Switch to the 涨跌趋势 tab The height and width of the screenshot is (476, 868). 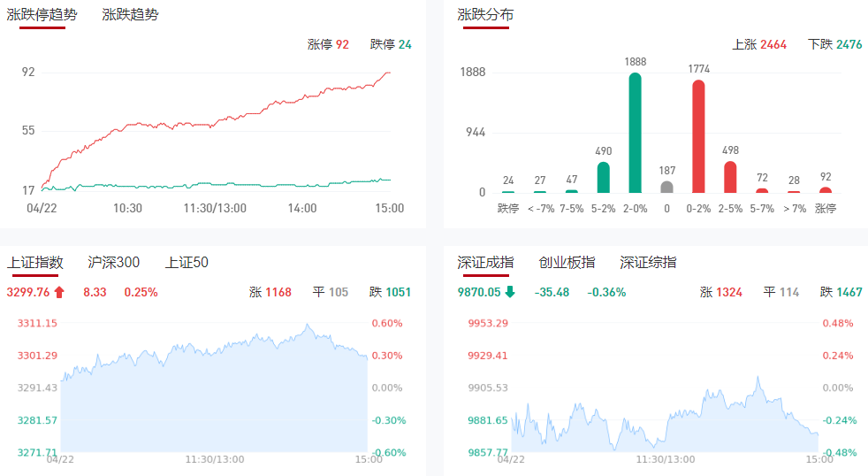coord(130,15)
